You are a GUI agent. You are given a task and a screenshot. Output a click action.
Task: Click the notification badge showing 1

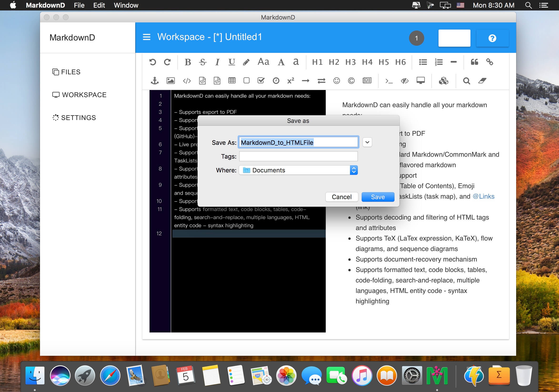pos(416,38)
